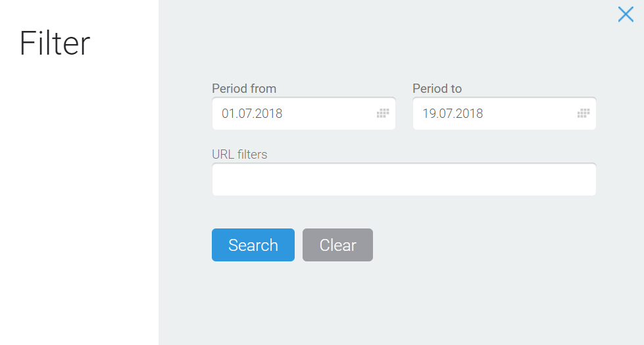Click the empty area of the URL filters field
The width and height of the screenshot is (644, 345).
point(404,179)
